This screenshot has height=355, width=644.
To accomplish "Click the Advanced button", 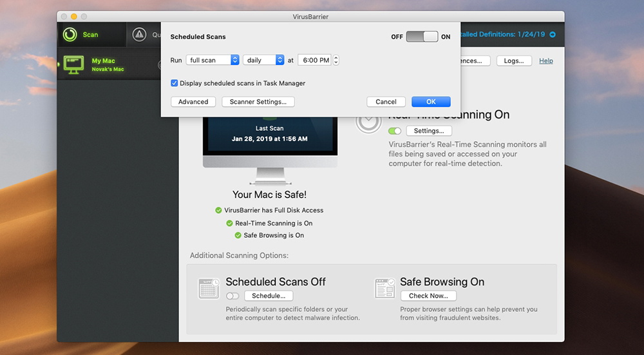I will 193,102.
